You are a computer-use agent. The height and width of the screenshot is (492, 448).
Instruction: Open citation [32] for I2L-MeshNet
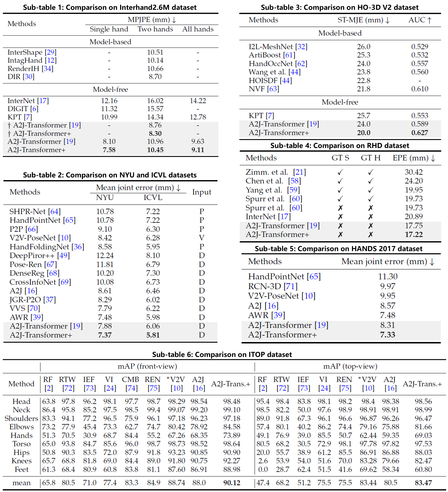(302, 46)
